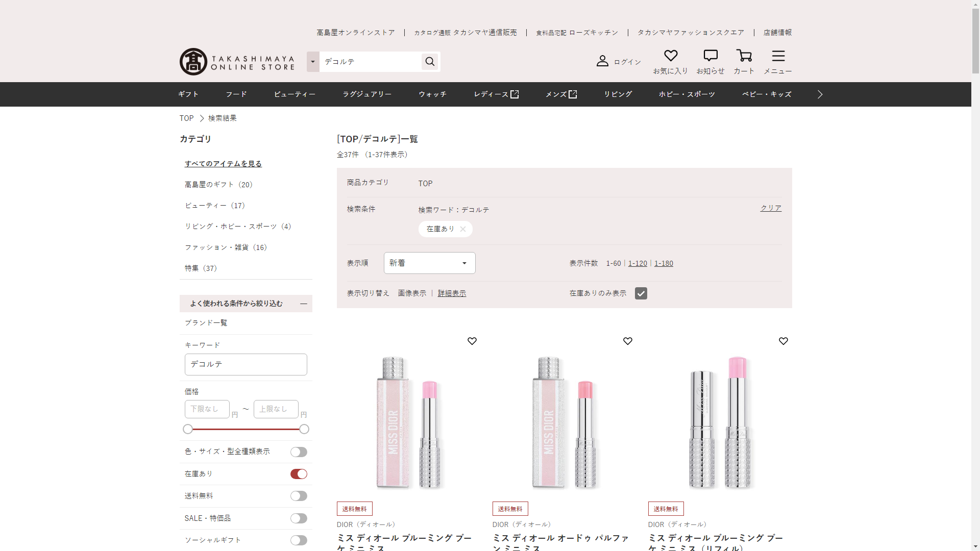Click the search magnifier icon

(x=430, y=62)
